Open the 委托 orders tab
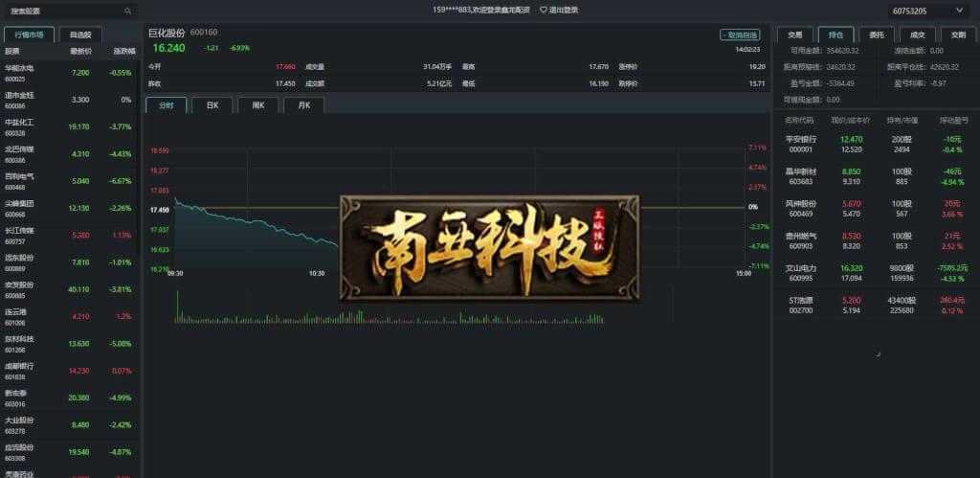The image size is (980, 478). (877, 35)
